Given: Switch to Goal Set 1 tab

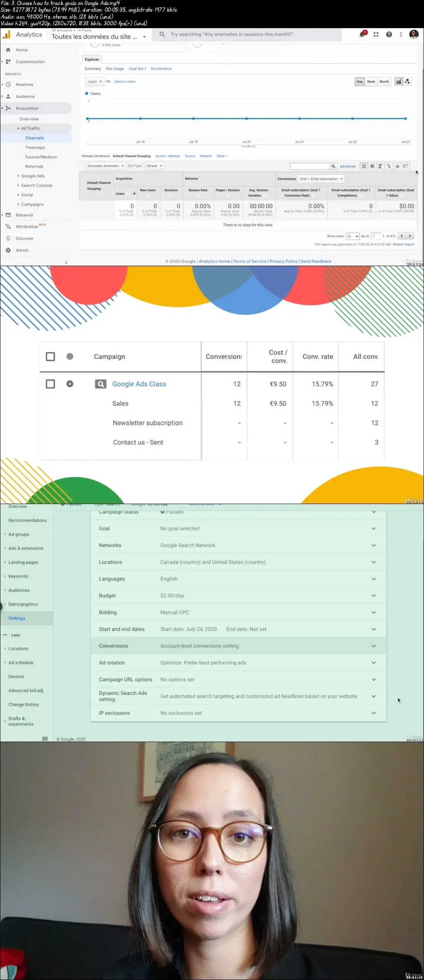Looking at the screenshot, I should pyautogui.click(x=137, y=69).
